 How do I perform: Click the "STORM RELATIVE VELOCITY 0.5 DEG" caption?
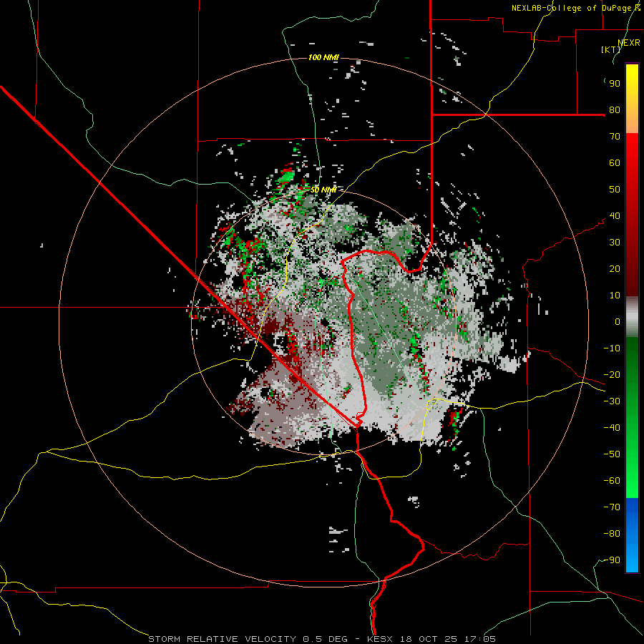[x=248, y=639]
